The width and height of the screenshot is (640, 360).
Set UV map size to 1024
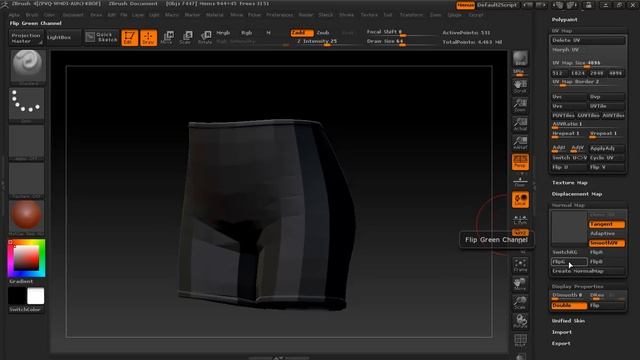[x=578, y=73]
